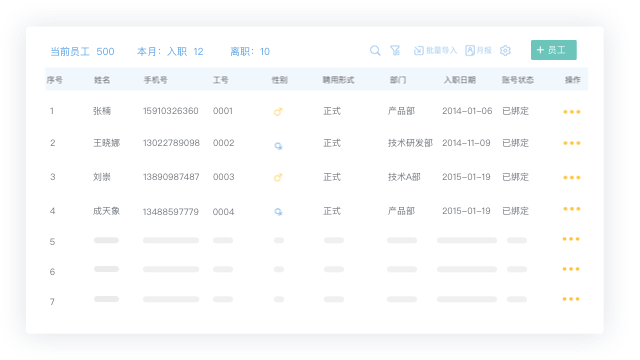This screenshot has height=360, width=640.
Task: Open the 月报 monthly report
Action: tap(478, 51)
